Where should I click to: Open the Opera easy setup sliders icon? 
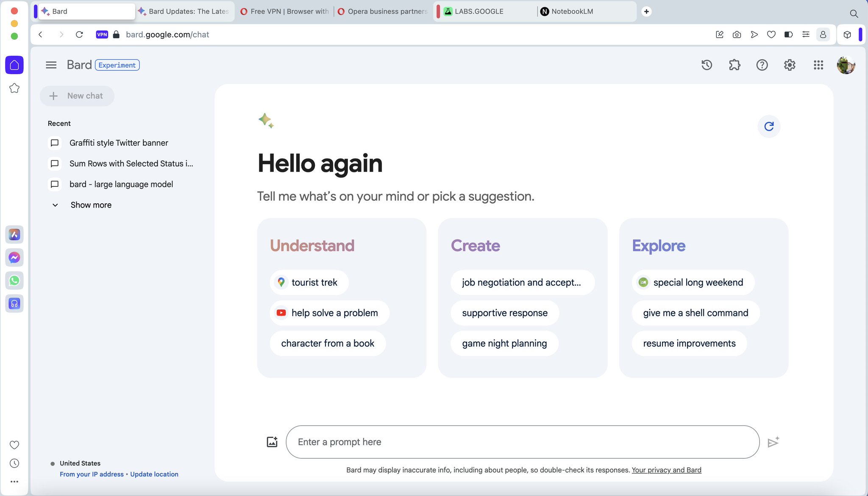click(806, 35)
